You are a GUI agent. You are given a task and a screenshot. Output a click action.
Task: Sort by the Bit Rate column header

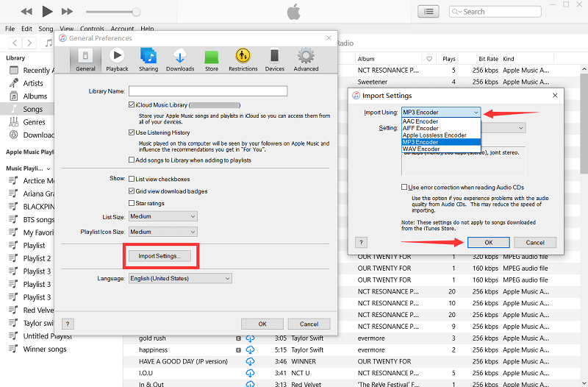488,59
